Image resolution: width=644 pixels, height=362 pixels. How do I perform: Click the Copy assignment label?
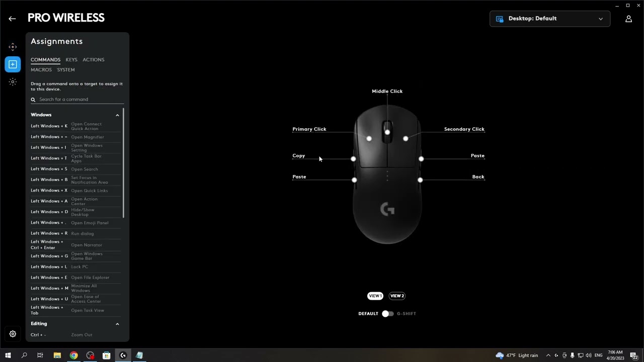(299, 156)
